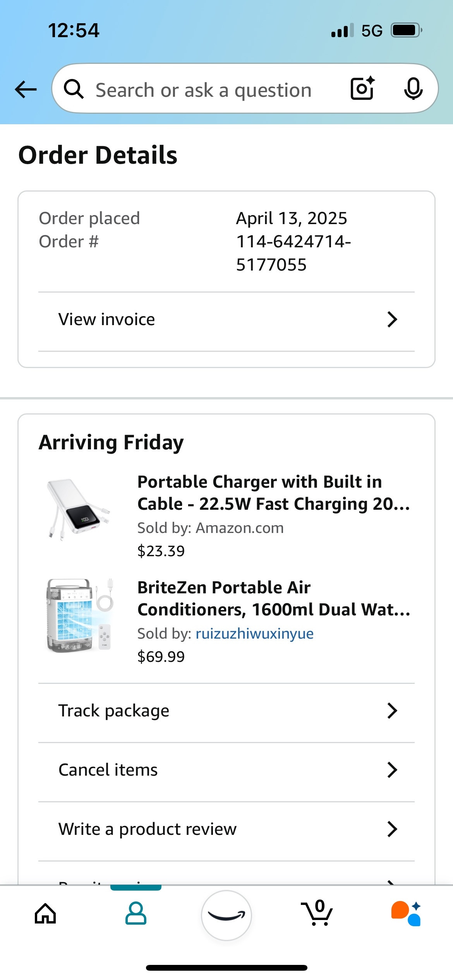Viewport: 453px width, 980px height.
Task: Open the Rufus AI assistant icon
Action: (406, 913)
